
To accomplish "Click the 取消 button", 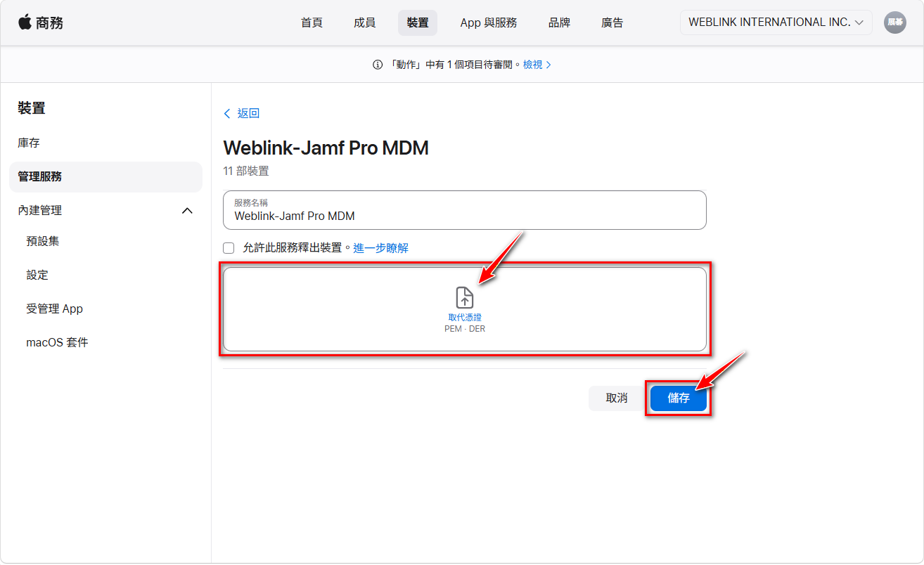I will point(616,398).
